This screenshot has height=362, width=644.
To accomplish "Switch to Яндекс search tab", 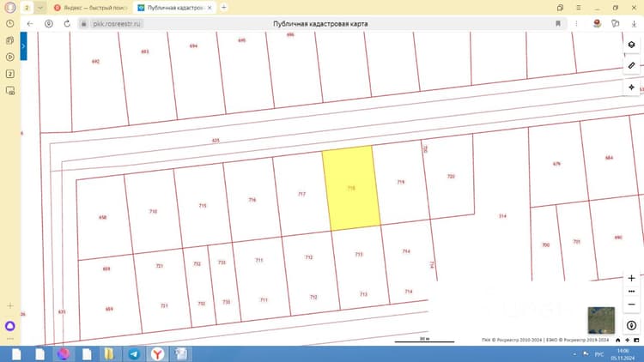I will pos(91,8).
